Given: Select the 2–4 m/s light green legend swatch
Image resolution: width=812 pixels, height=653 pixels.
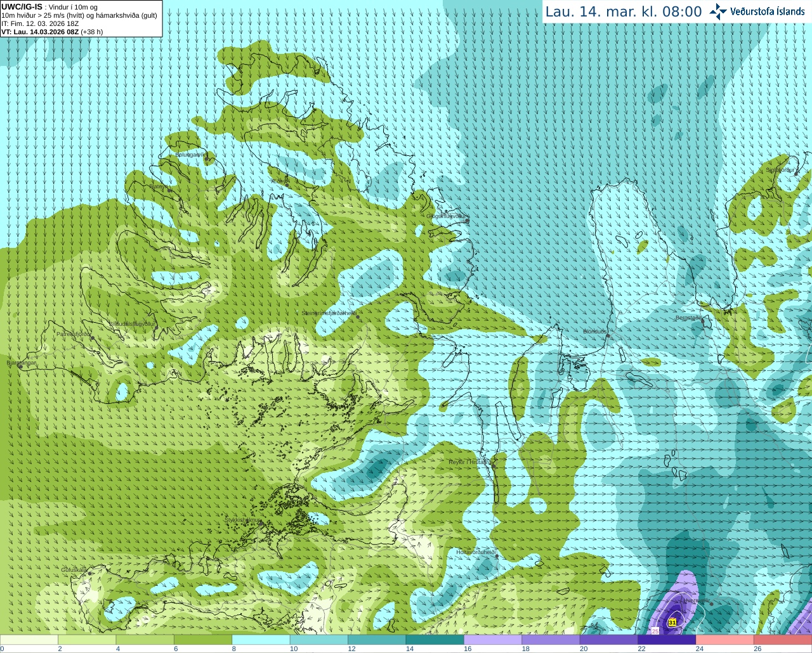Looking at the screenshot, I should click(87, 640).
